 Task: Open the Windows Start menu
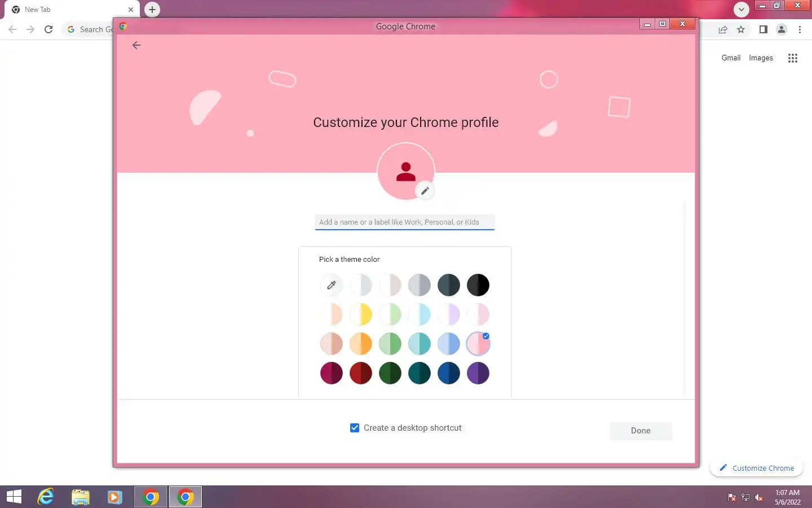(x=14, y=497)
